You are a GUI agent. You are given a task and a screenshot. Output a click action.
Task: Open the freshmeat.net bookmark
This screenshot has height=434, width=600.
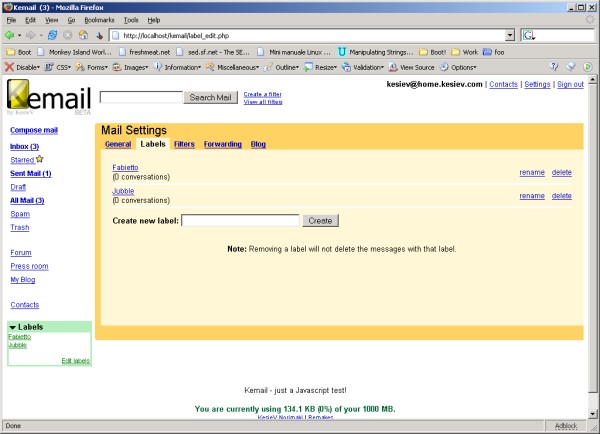tap(145, 52)
